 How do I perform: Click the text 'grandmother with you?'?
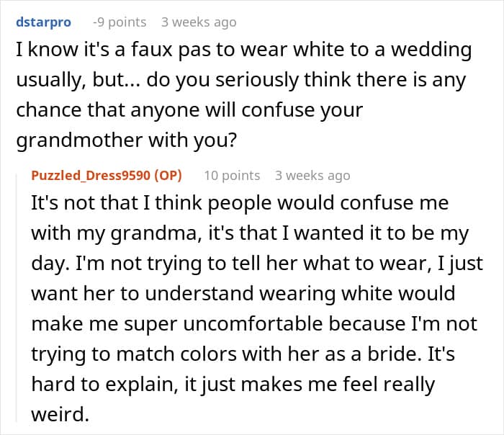tap(126, 141)
